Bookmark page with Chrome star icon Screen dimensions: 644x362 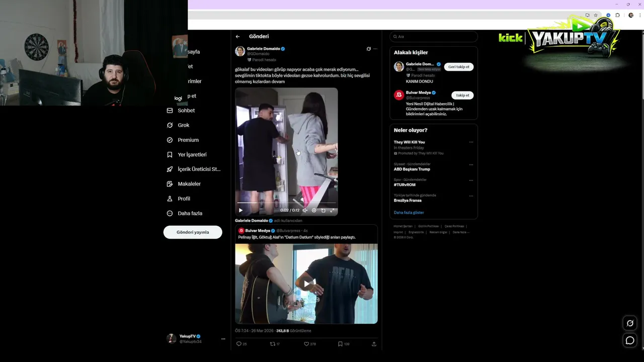[596, 15]
